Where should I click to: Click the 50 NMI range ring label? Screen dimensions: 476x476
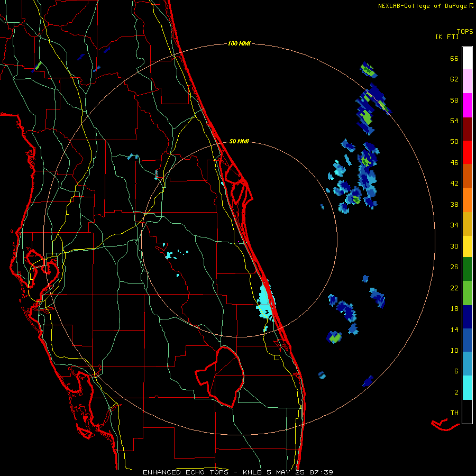[x=239, y=141]
